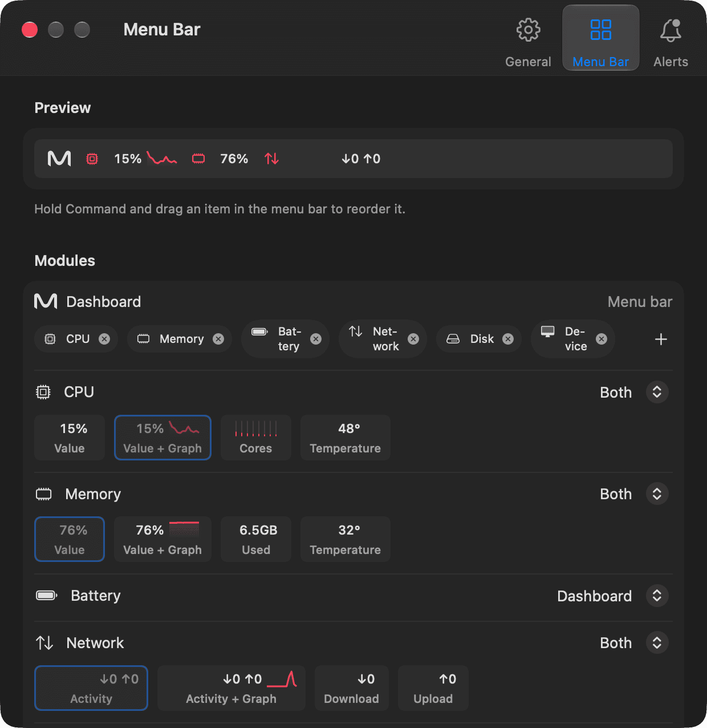Click the Memory section icon
The width and height of the screenshot is (707, 728).
click(44, 494)
